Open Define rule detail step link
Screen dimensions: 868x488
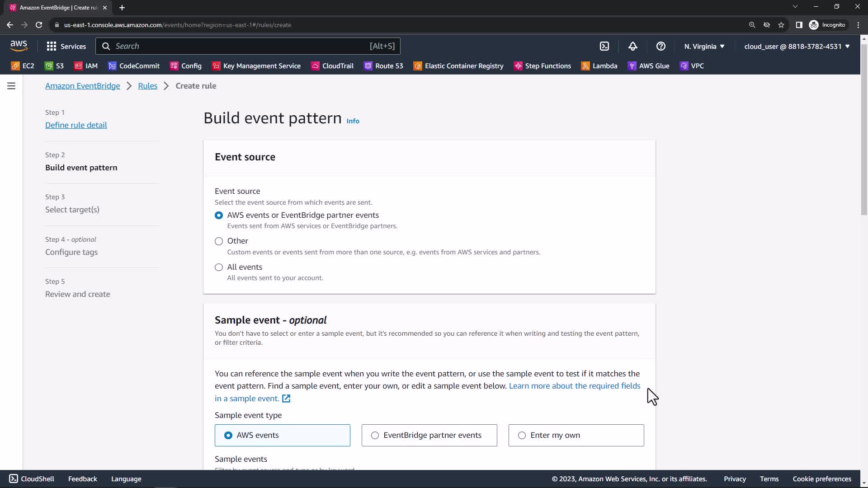point(76,125)
